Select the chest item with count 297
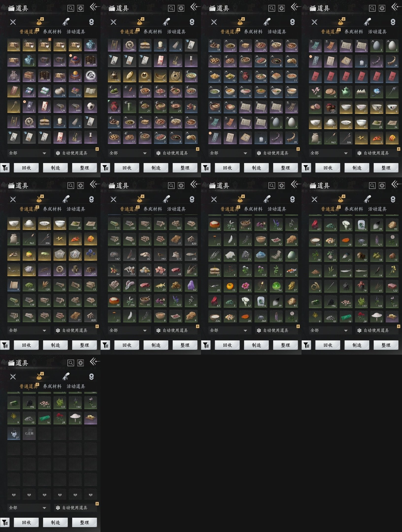Viewport: 402px width, 532px height. click(44, 60)
